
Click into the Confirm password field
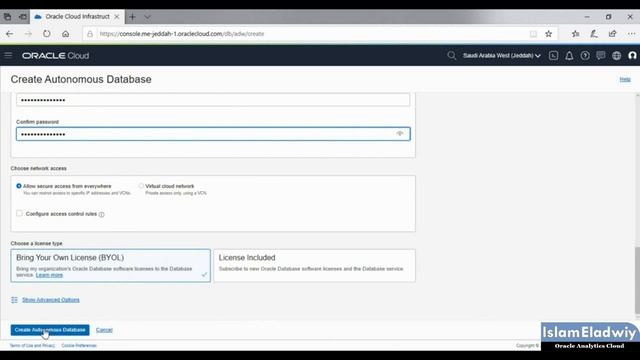[x=213, y=134]
